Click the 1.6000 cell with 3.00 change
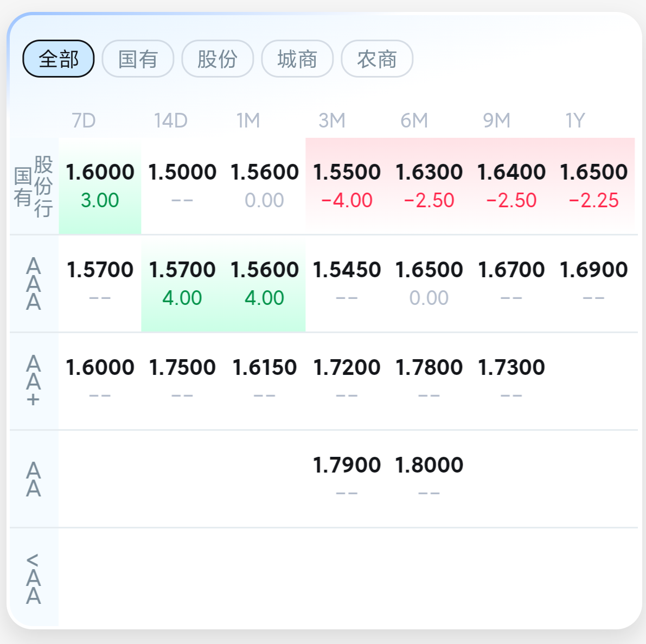This screenshot has height=644, width=646. (100, 186)
